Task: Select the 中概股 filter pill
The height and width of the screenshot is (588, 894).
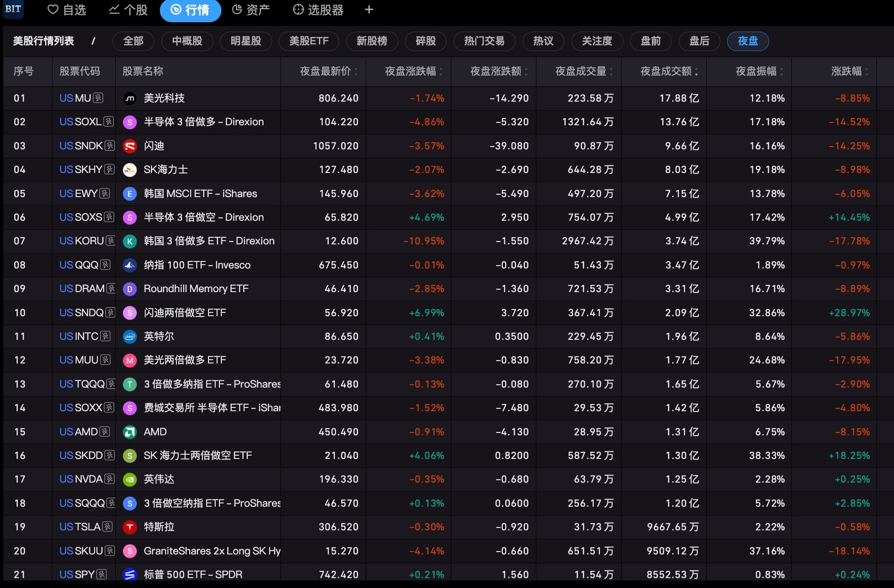Action: click(x=187, y=41)
